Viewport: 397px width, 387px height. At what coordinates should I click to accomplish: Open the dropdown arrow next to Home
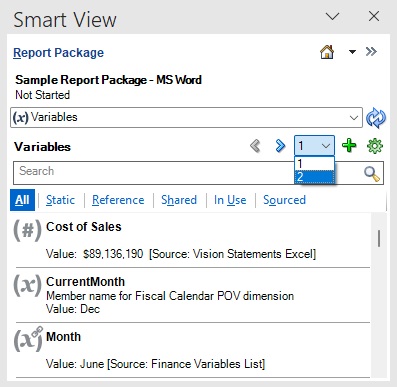click(x=352, y=52)
